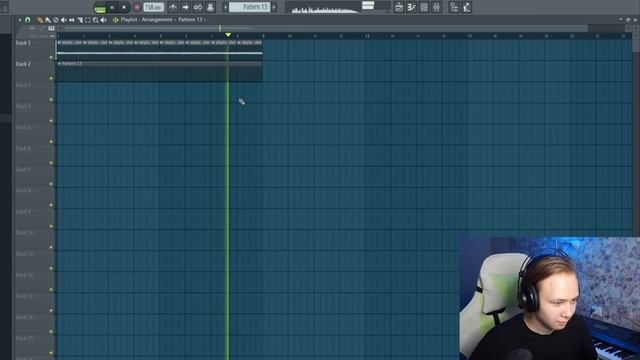This screenshot has width=640, height=360.
Task: Click Pattern 13 in the playlist breadcrumb
Action: (190, 20)
